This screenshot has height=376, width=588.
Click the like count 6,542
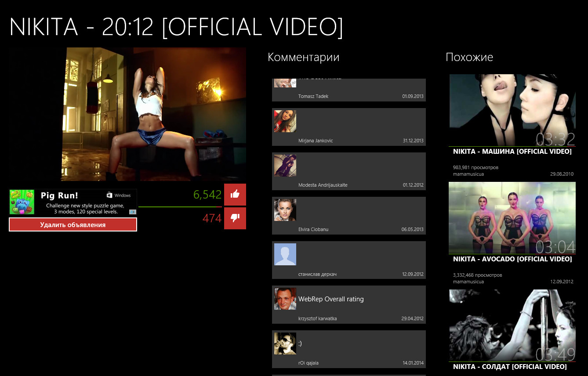207,195
